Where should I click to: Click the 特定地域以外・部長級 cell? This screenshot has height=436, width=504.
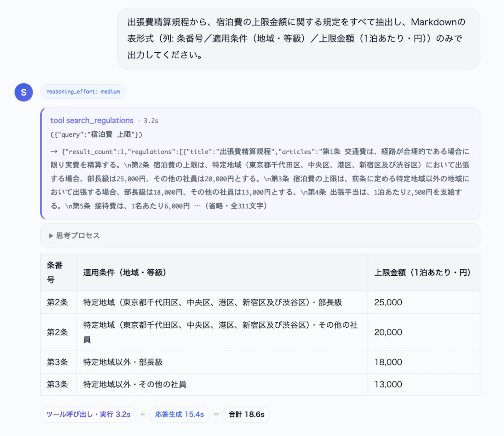(222, 362)
